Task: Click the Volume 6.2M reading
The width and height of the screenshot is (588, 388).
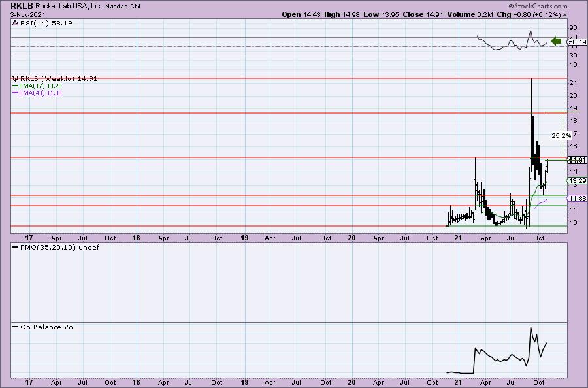Action: [470, 14]
